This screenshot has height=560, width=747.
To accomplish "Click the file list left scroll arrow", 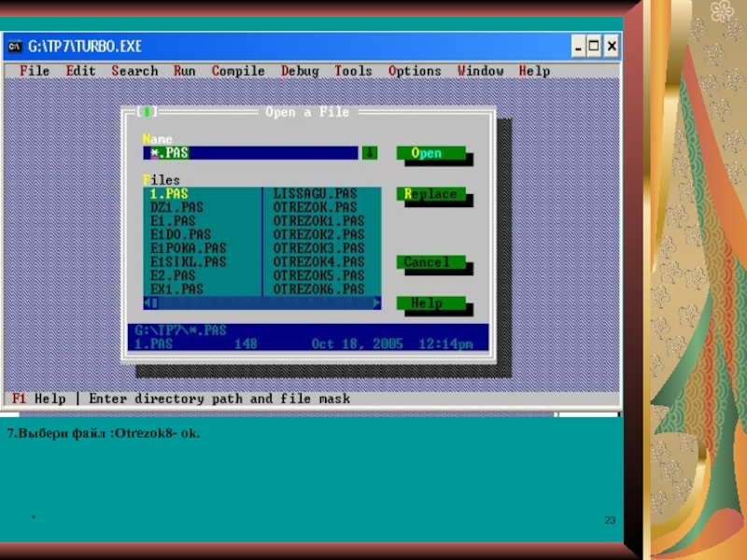I will point(149,303).
